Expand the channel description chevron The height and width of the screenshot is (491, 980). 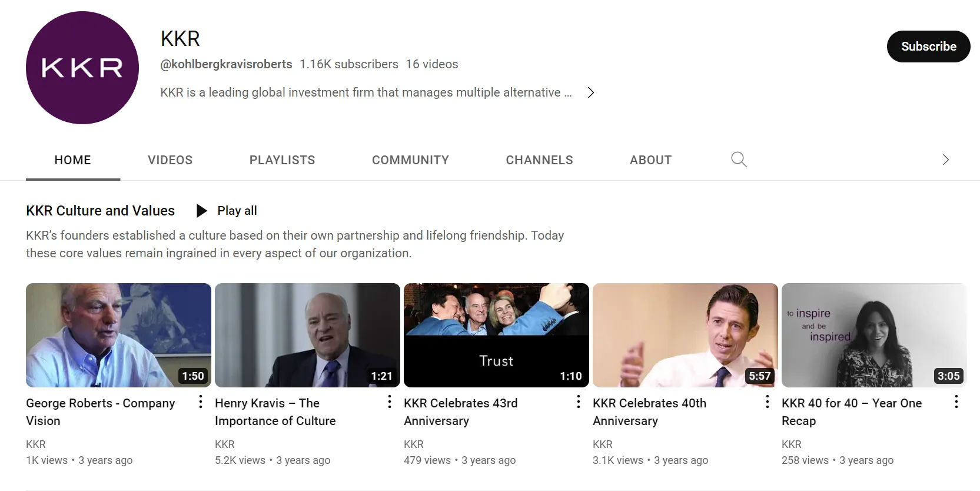coord(591,92)
